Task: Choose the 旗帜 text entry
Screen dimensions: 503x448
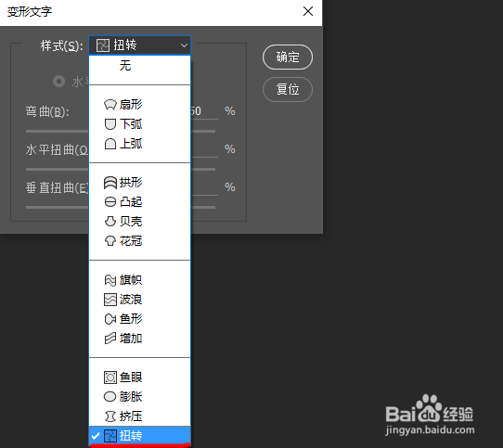Action: (x=131, y=280)
